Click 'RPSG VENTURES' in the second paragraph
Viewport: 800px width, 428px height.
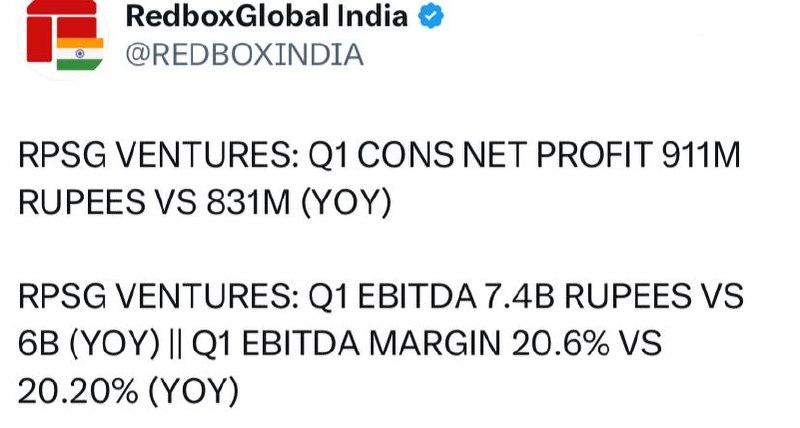154,296
